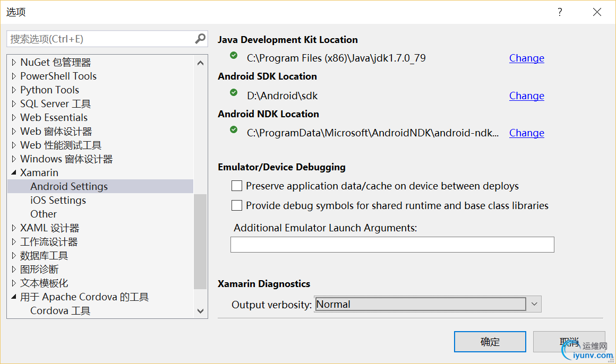
Task: Expand the Web 窗体设计器 node
Action: pyautogui.click(x=14, y=131)
